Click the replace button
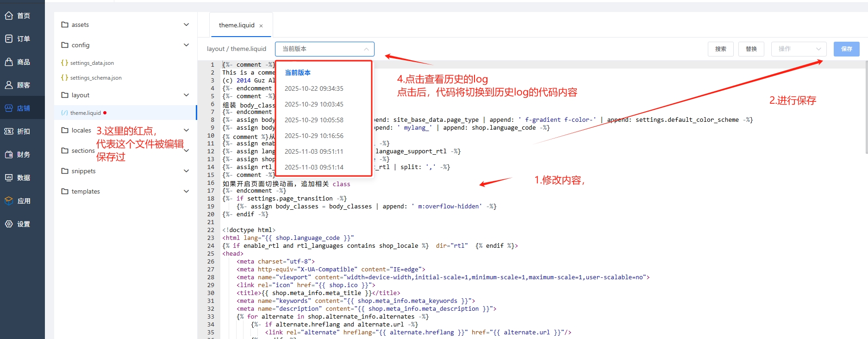 [x=751, y=49]
